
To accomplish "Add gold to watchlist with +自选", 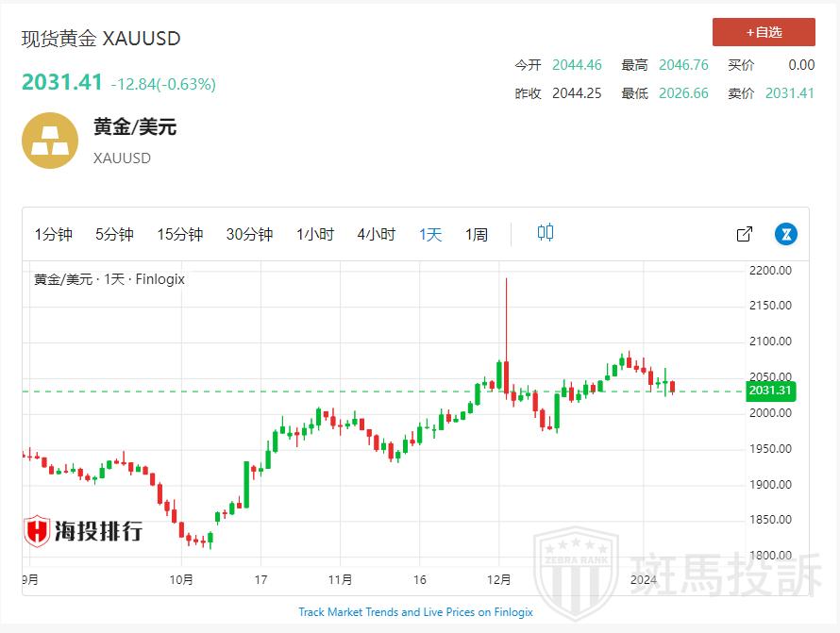I will tap(764, 32).
